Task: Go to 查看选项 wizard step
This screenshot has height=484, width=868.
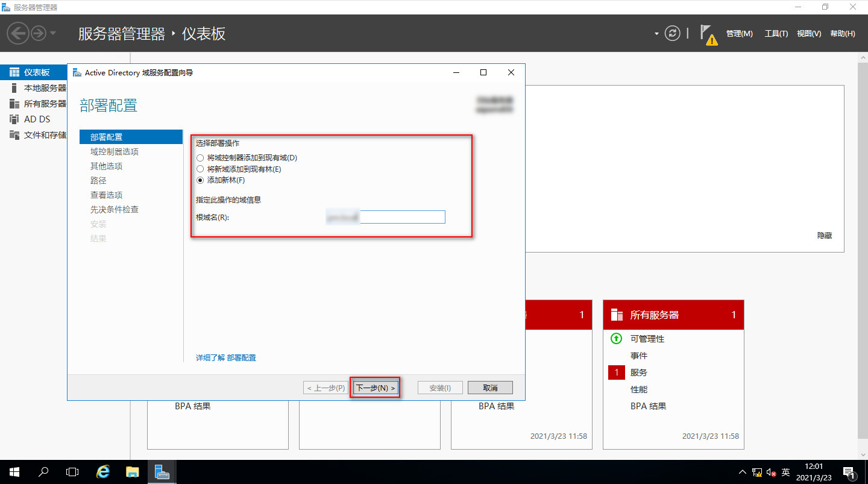Action: (107, 195)
